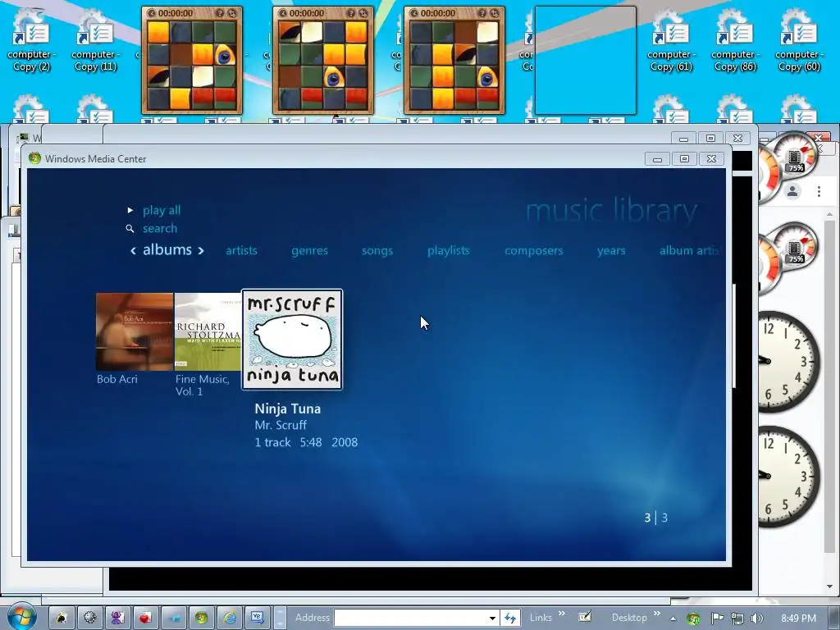Select the Bob Acri album cover

135,331
